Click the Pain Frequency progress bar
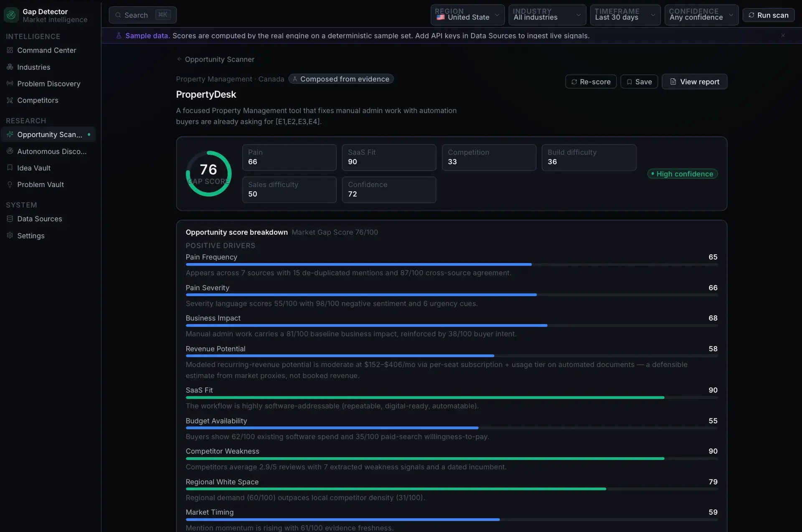 click(x=452, y=264)
